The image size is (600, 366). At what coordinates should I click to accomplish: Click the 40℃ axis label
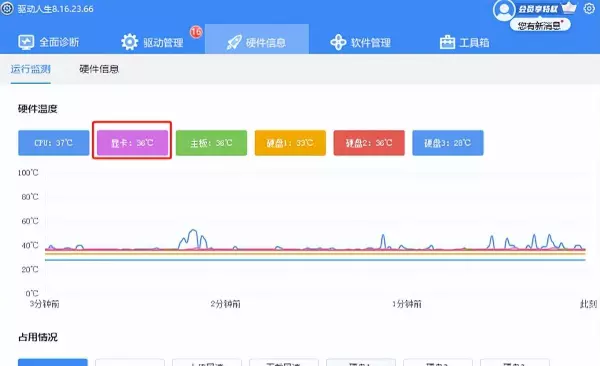(x=30, y=245)
